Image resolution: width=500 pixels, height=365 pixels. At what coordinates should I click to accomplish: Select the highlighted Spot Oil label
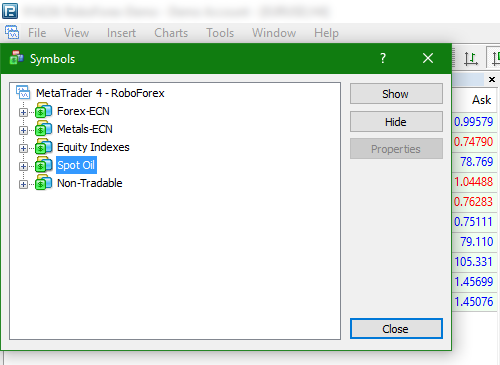[76, 165]
